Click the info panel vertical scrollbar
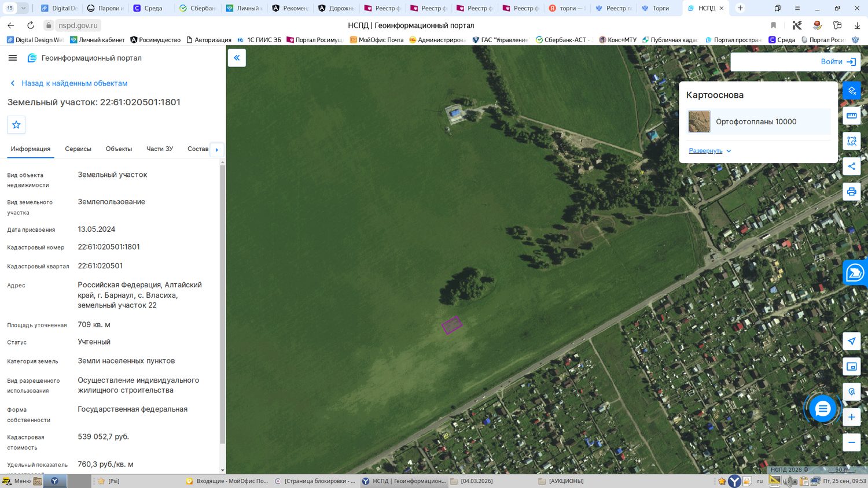Image resolution: width=868 pixels, height=488 pixels. click(x=223, y=304)
